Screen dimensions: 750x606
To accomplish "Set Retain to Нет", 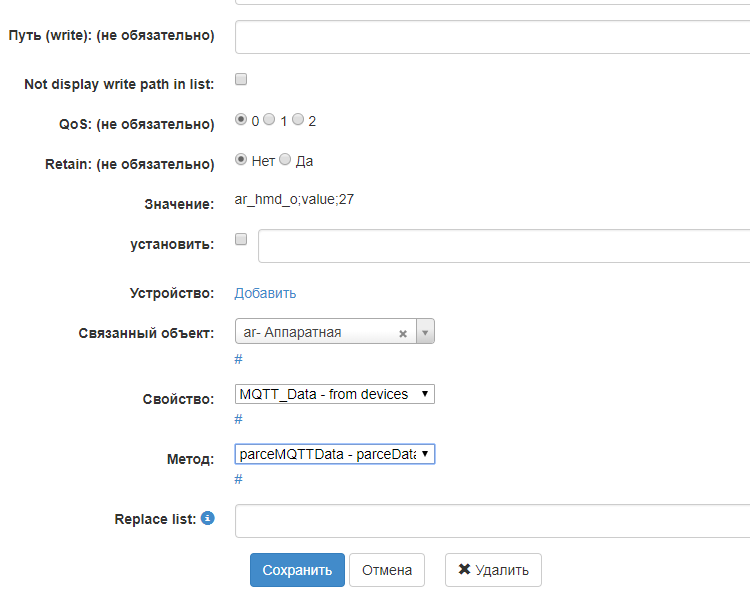I will click(x=241, y=159).
